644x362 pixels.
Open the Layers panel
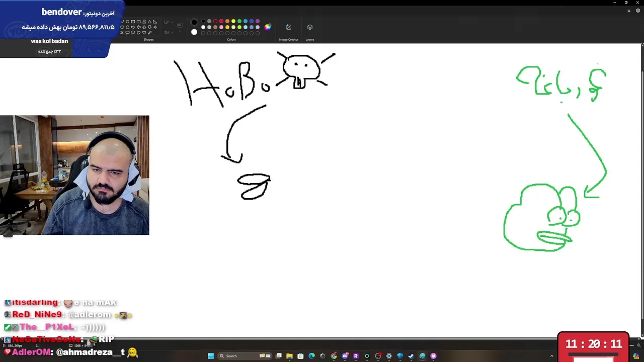click(310, 27)
